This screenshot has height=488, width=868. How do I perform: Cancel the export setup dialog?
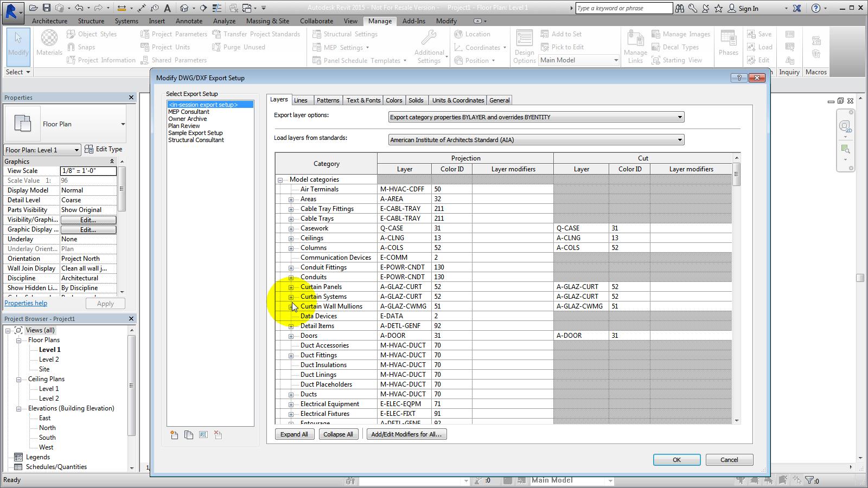point(729,460)
